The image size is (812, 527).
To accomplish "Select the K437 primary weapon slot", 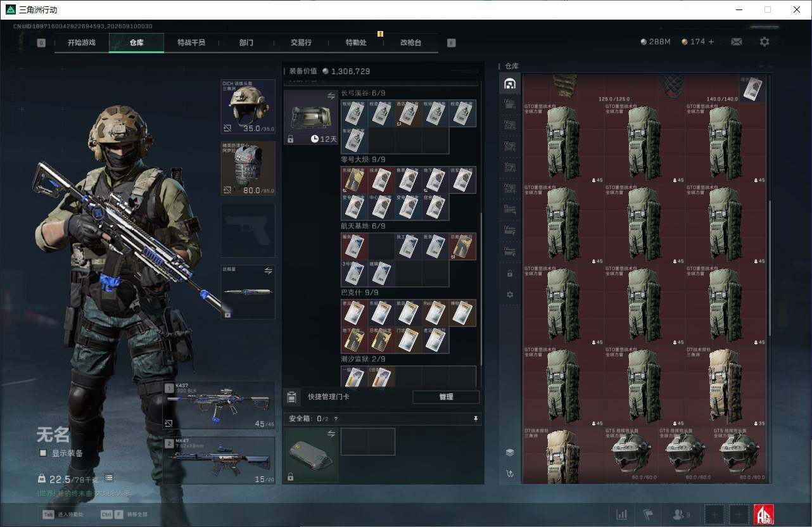I will (219, 405).
